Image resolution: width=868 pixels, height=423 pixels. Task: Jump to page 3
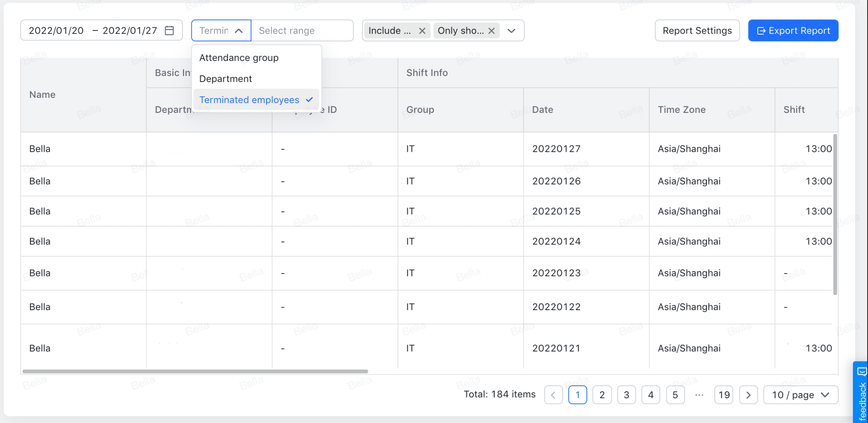pyautogui.click(x=626, y=395)
